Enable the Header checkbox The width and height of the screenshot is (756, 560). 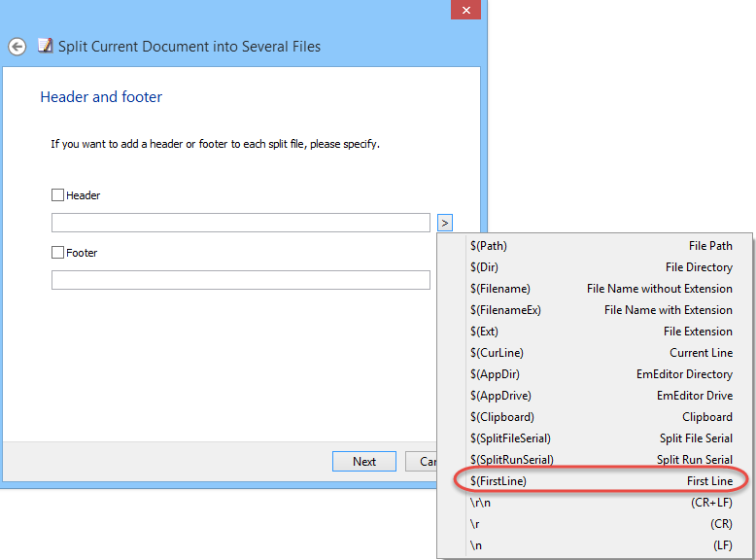click(x=58, y=195)
